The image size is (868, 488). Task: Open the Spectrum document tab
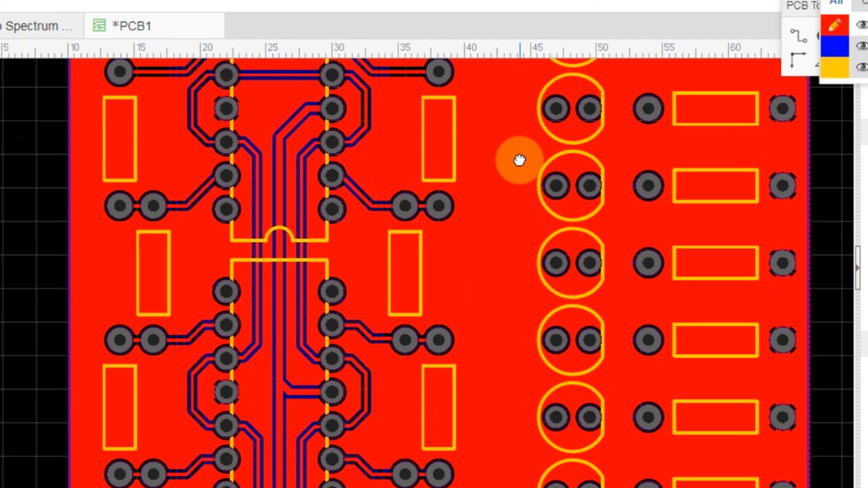[x=41, y=26]
